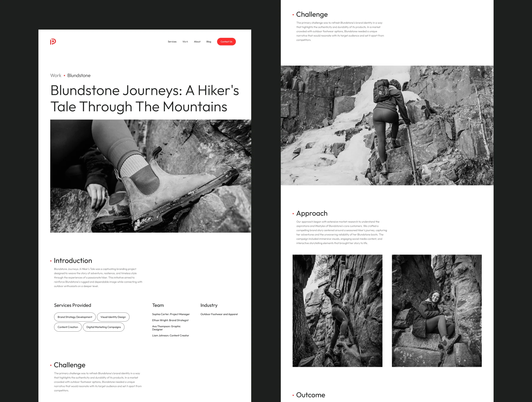
Task: Click the Team heading
Action: tap(158, 305)
